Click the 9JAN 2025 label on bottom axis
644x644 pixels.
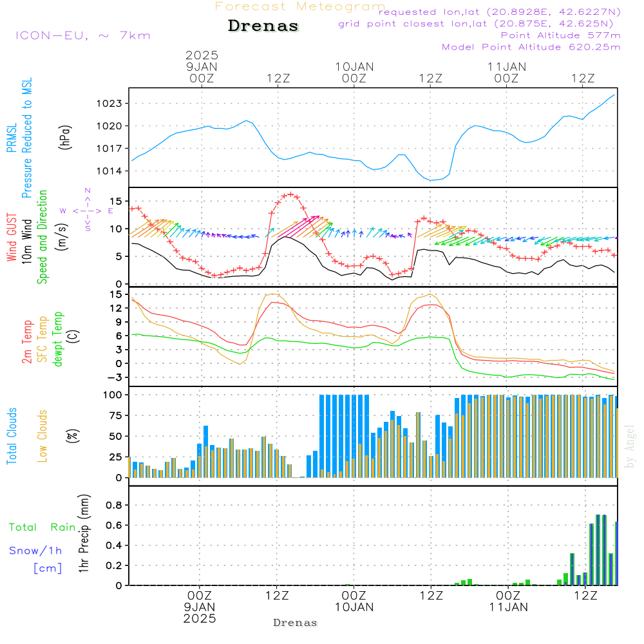click(x=200, y=612)
